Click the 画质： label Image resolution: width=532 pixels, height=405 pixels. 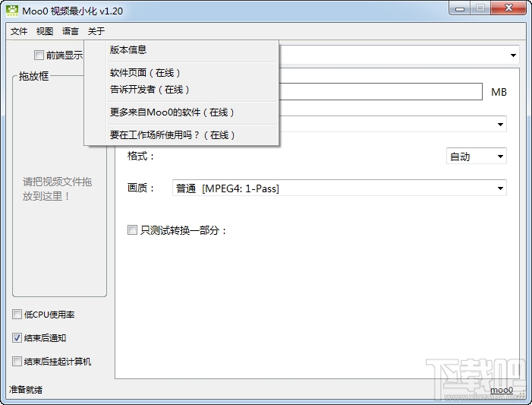pyautogui.click(x=141, y=188)
